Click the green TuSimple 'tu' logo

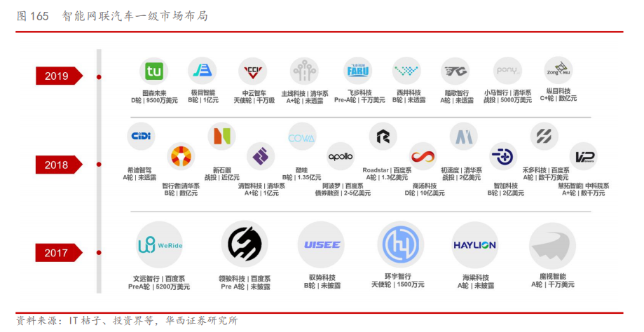click(154, 71)
